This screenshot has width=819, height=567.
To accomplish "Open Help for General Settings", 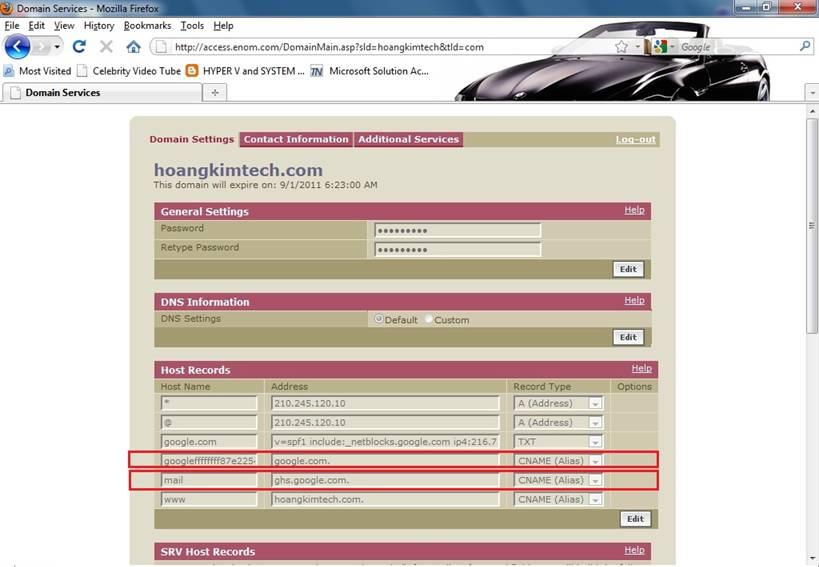I will (634, 210).
